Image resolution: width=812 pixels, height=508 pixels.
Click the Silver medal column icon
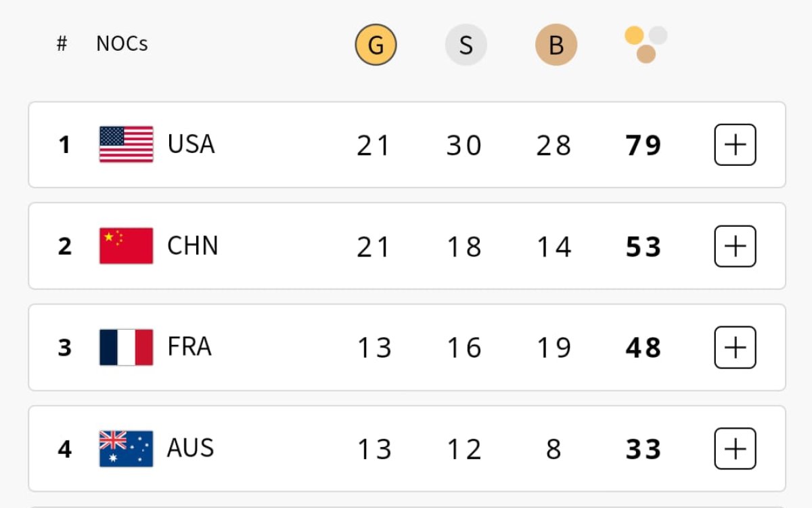(466, 45)
